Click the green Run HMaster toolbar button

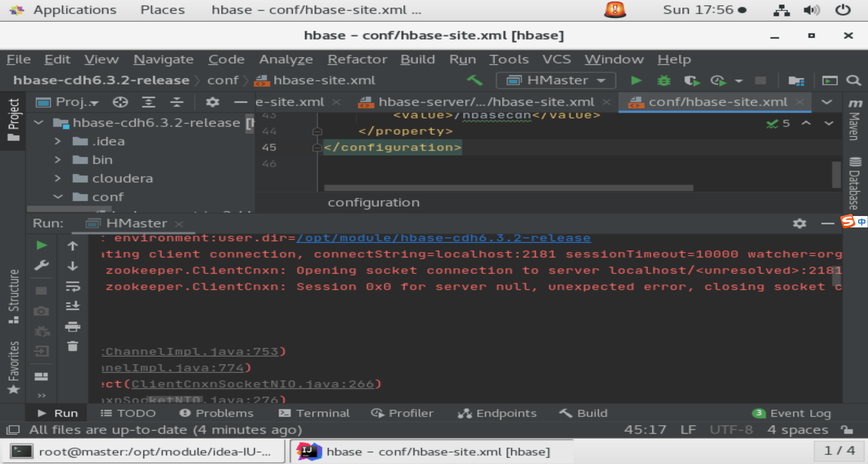(x=636, y=81)
